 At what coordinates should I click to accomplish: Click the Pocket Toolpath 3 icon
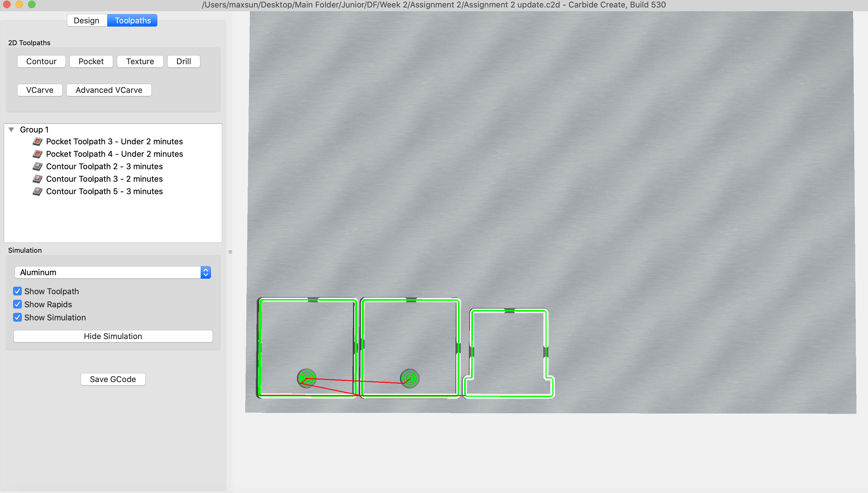(38, 141)
